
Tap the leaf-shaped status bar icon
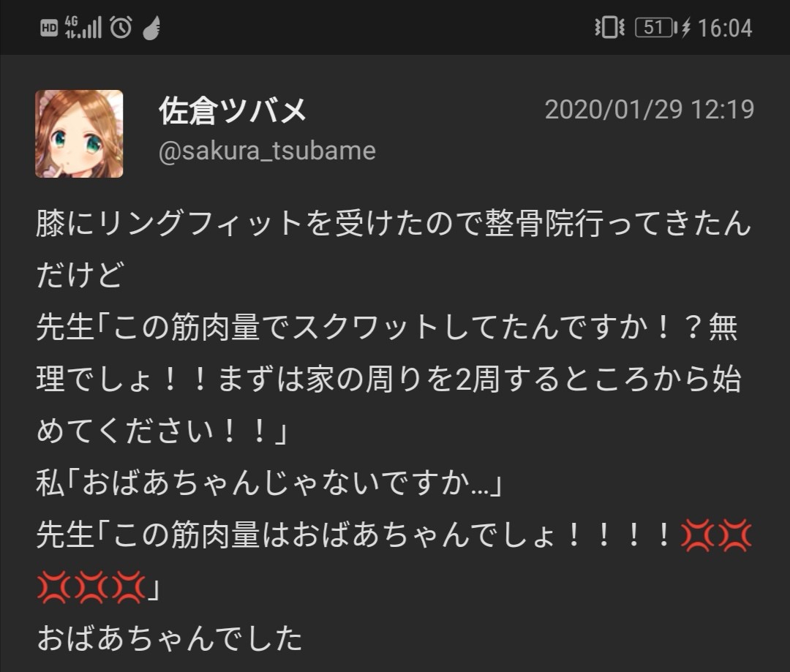(151, 28)
